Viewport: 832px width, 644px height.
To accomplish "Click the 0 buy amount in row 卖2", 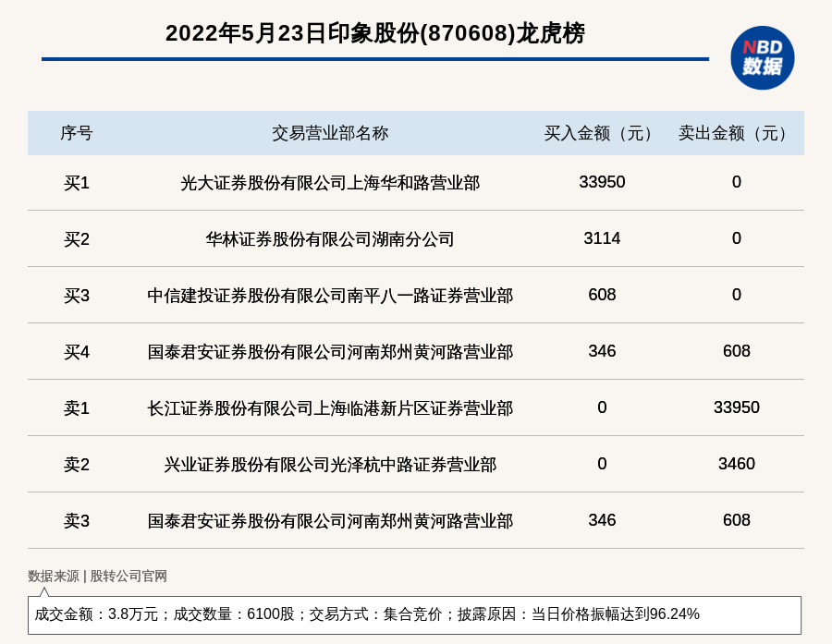I will click(x=602, y=464).
